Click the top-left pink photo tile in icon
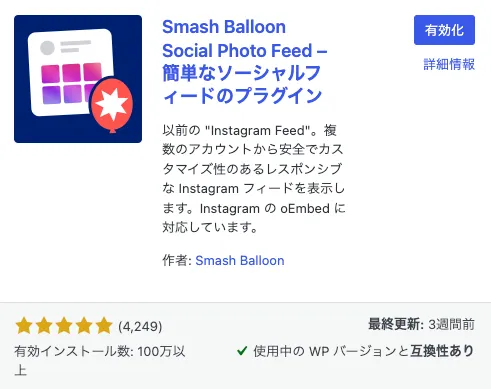Screen dimensions: 491x389 click(50, 74)
